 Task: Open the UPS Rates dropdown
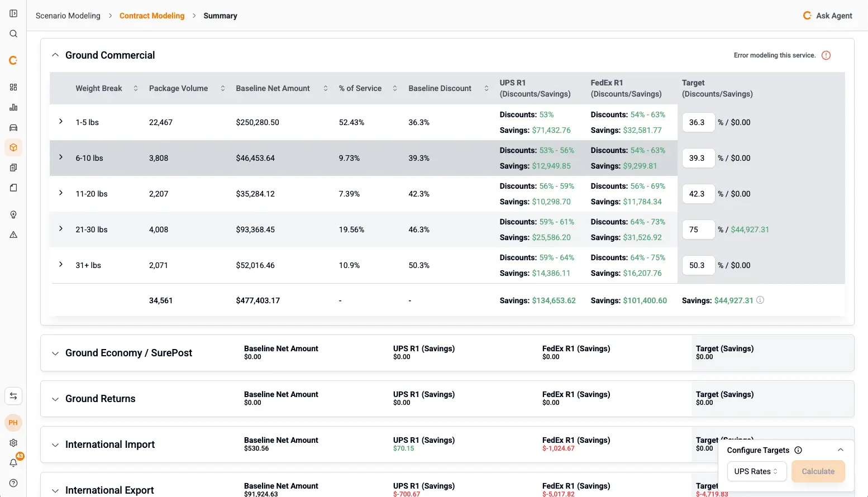click(756, 471)
